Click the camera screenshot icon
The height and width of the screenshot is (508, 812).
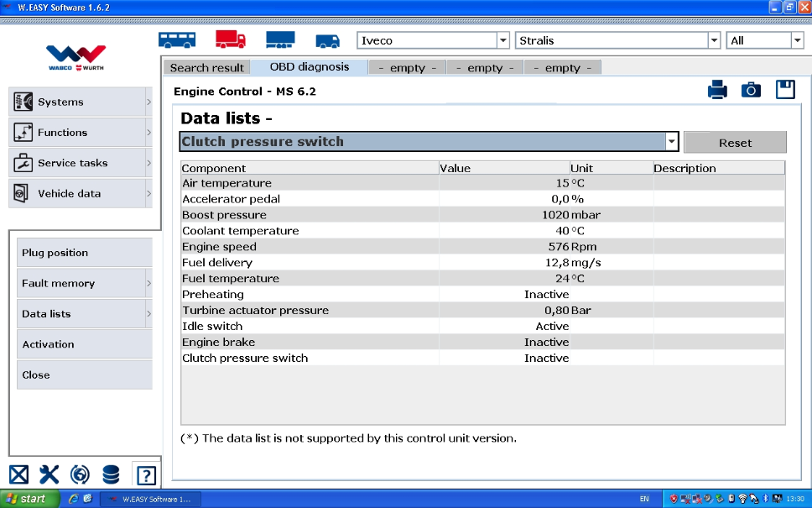(x=751, y=90)
